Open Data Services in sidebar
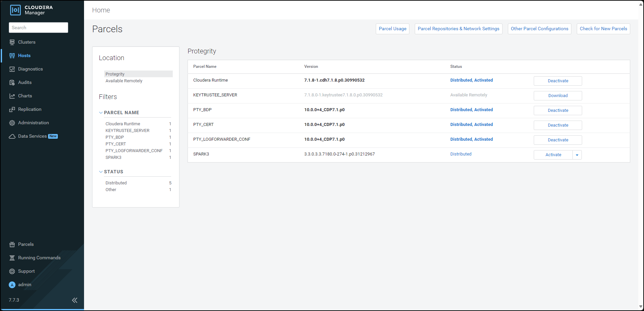This screenshot has height=311, width=644. 33,136
